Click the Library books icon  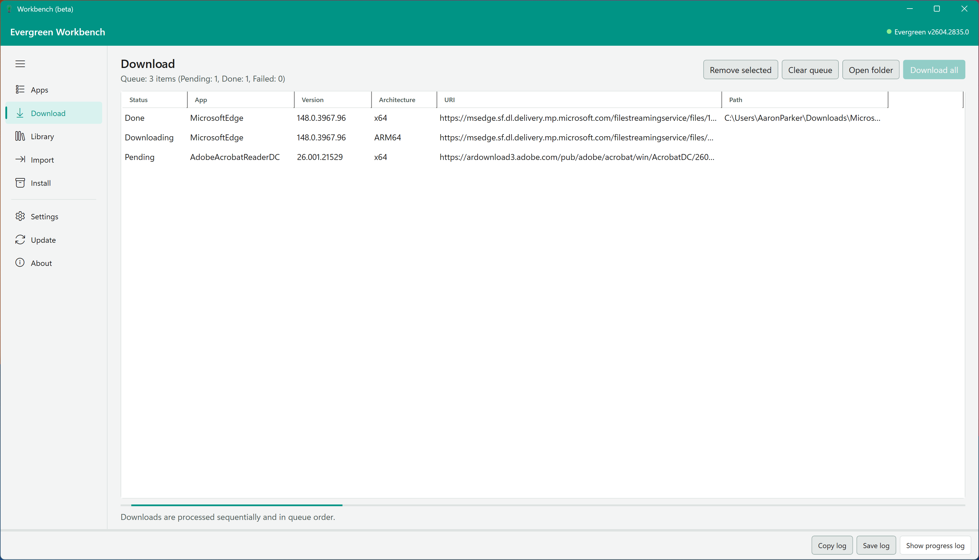[20, 136]
